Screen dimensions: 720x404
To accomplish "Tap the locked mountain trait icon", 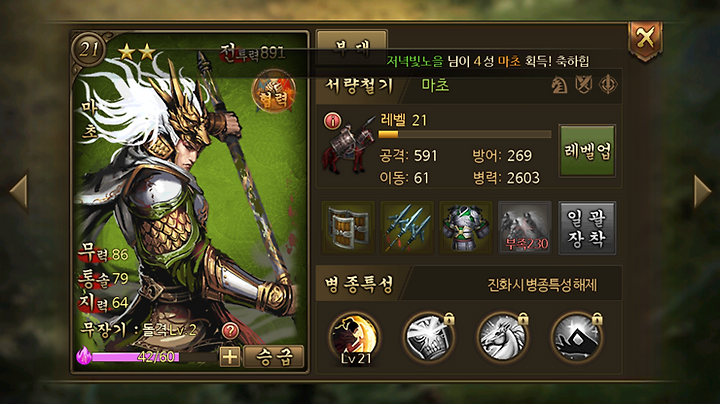I will click(x=576, y=337).
